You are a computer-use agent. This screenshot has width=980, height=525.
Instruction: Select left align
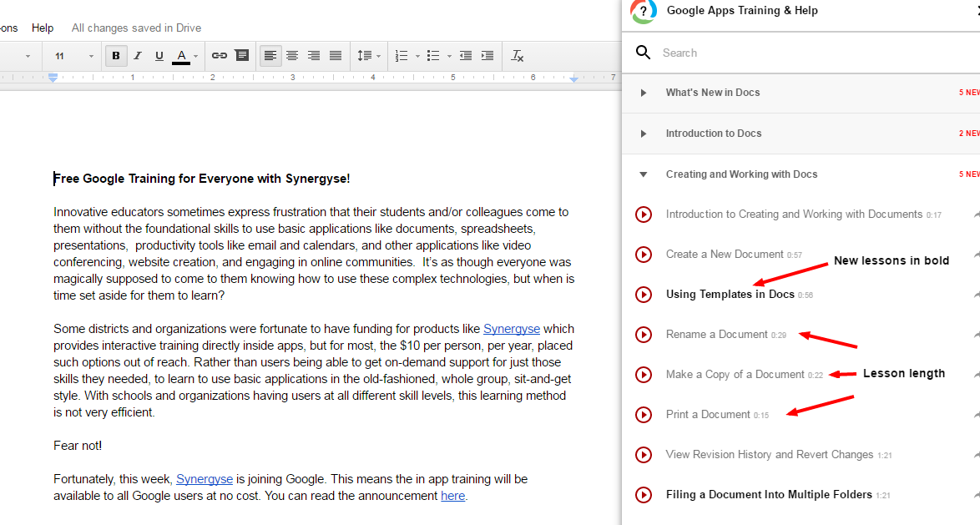[270, 56]
